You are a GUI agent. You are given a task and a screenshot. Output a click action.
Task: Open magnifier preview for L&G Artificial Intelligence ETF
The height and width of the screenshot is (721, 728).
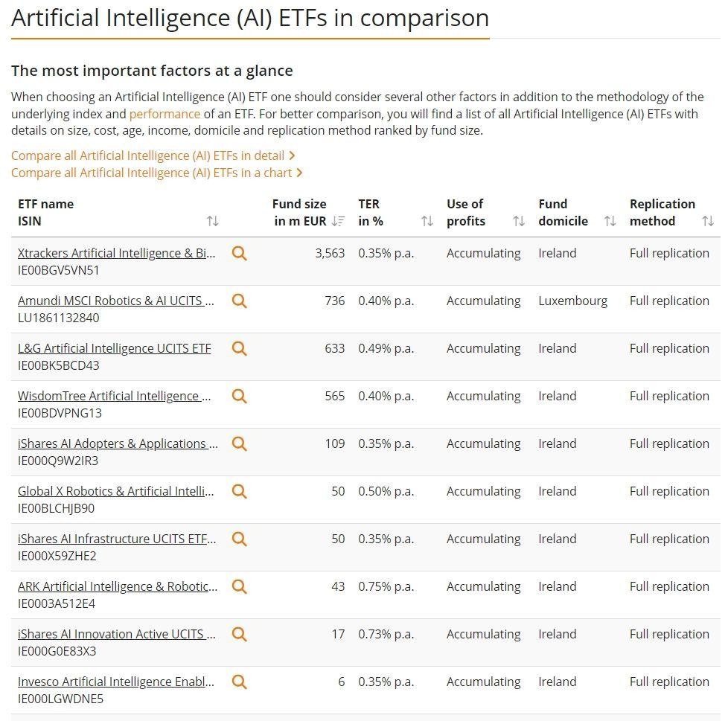pyautogui.click(x=239, y=348)
